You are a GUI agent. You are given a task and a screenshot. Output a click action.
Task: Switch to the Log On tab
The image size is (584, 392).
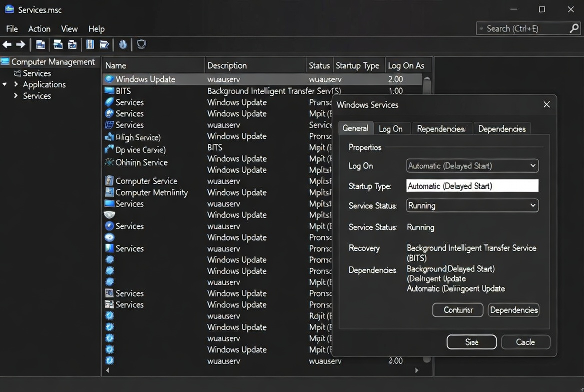392,128
